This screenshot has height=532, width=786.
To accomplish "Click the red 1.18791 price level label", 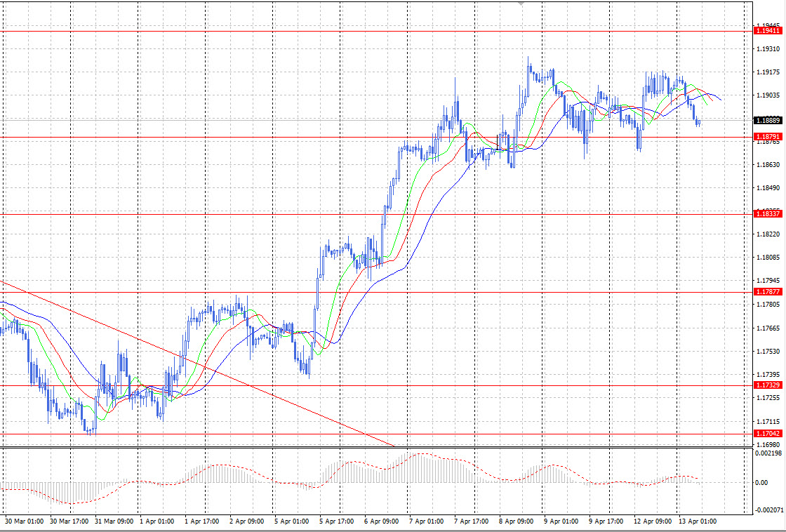I will pyautogui.click(x=768, y=136).
